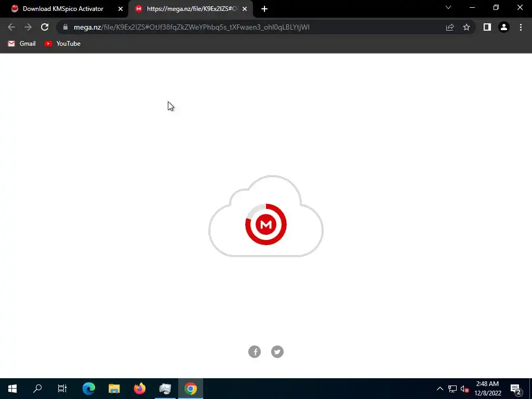532x399 pixels.
Task: Go back to previous page
Action: (x=11, y=27)
